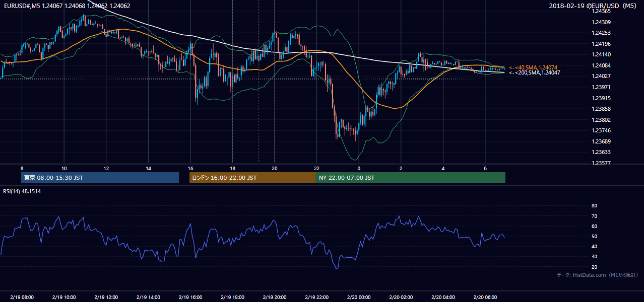Click price level 1.23689 on axis

pos(601,141)
